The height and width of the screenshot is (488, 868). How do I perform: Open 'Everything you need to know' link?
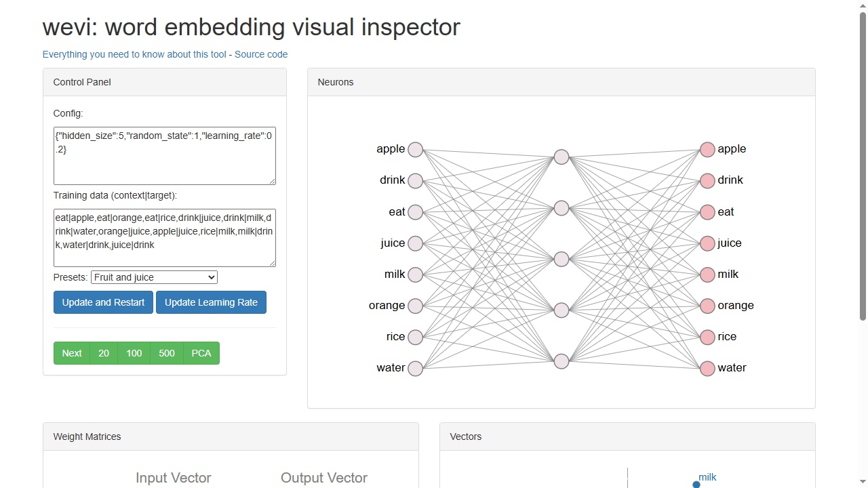(134, 54)
